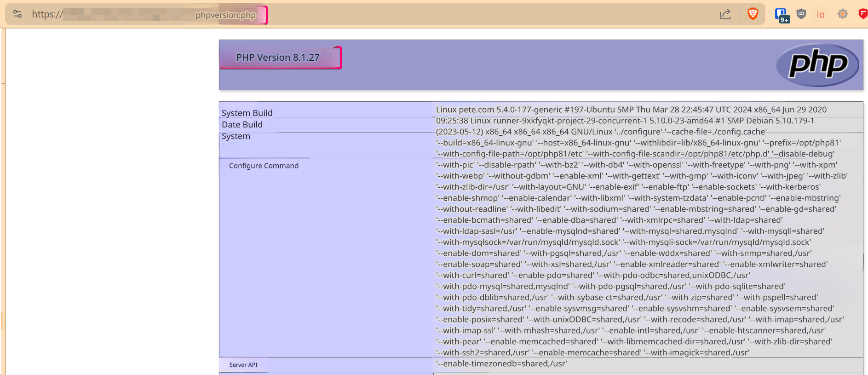Open the uBlock Origin shield extension

pyautogui.click(x=801, y=14)
